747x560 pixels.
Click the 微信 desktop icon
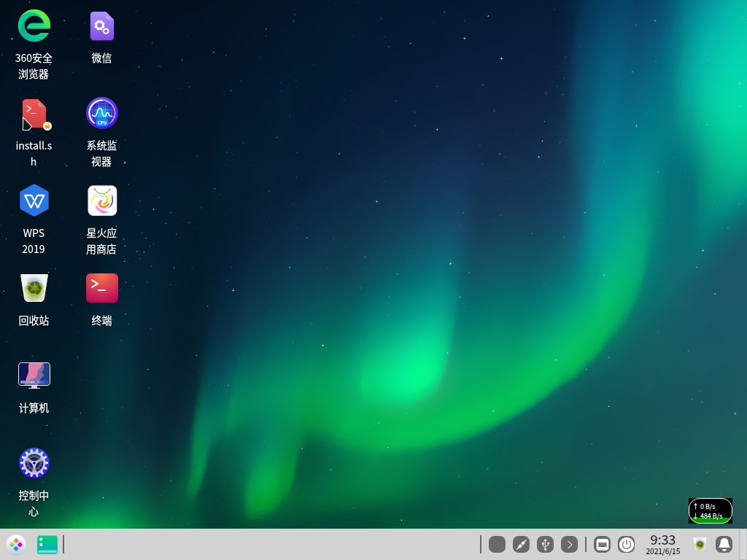click(102, 26)
